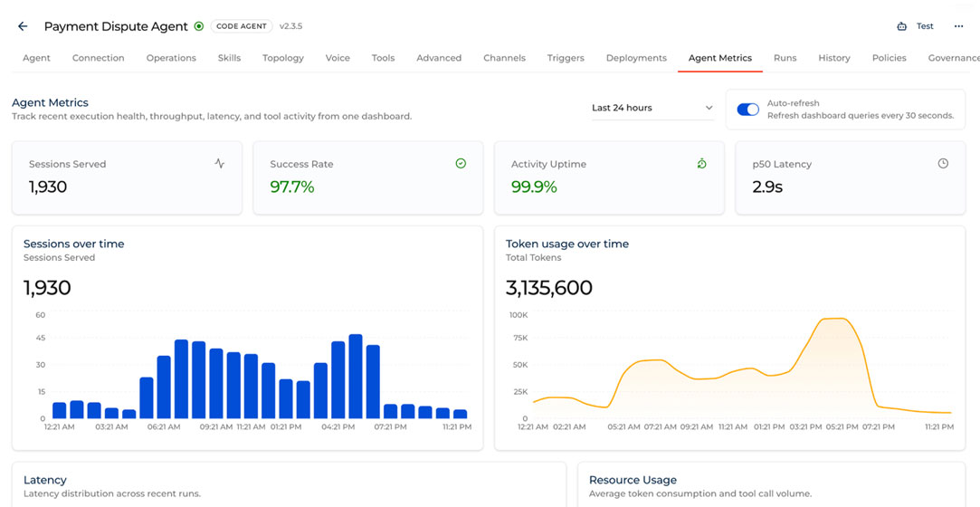Click the CODE AGENT badge
This screenshot has width=980, height=507.
coord(242,26)
